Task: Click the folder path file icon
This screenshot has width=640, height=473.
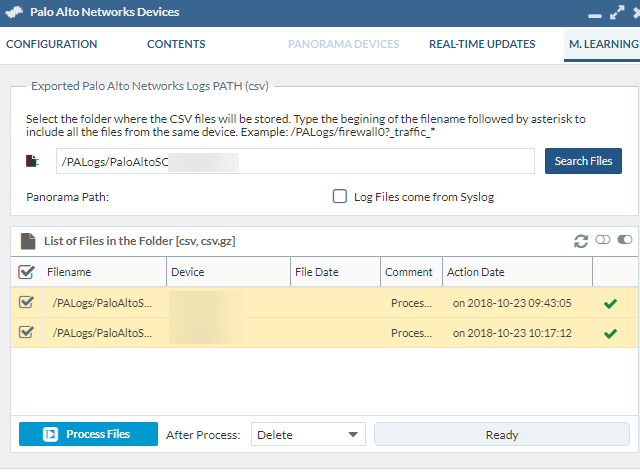Action: click(32, 161)
